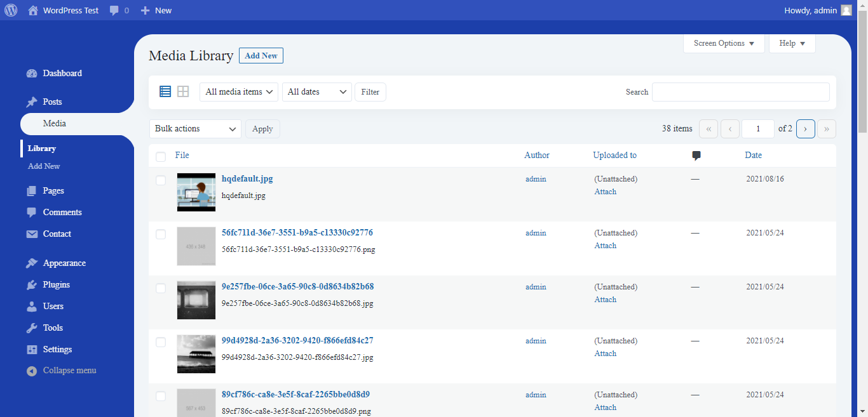The height and width of the screenshot is (417, 868).
Task: Open the 99d4928d-2a36 pier thumbnail
Action: (x=196, y=354)
